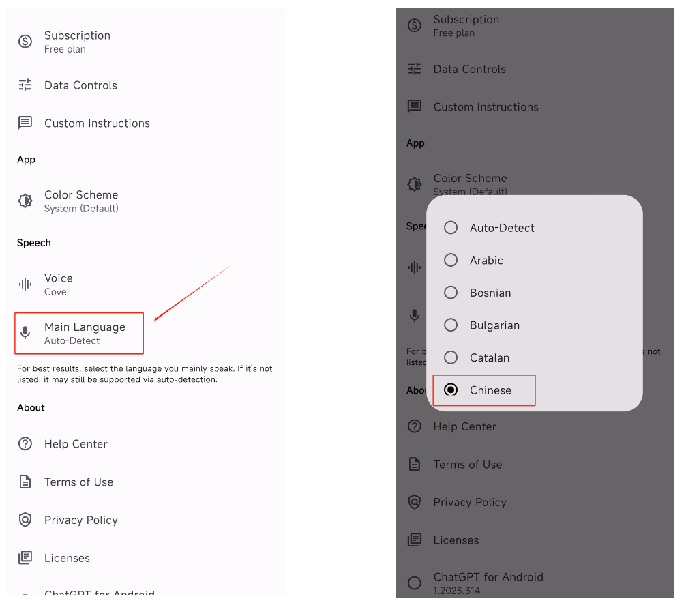Open Terms of Use link in left screen
The image size is (686, 616).
tap(78, 482)
